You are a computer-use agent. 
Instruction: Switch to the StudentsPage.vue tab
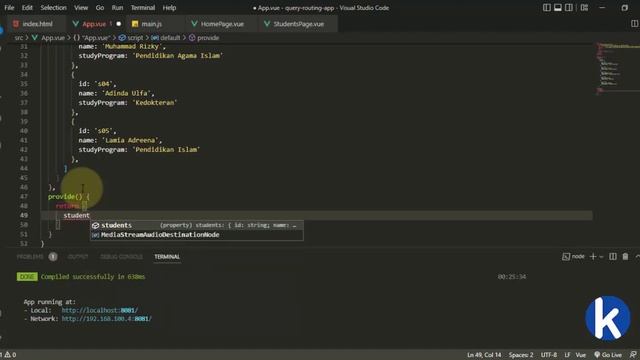point(298,24)
